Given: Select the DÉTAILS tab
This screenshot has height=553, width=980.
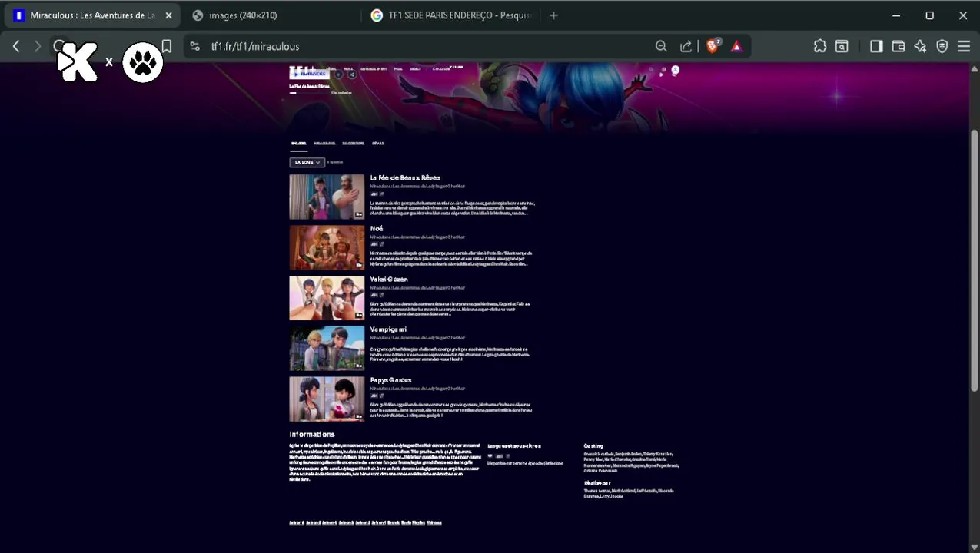Looking at the screenshot, I should 378,144.
